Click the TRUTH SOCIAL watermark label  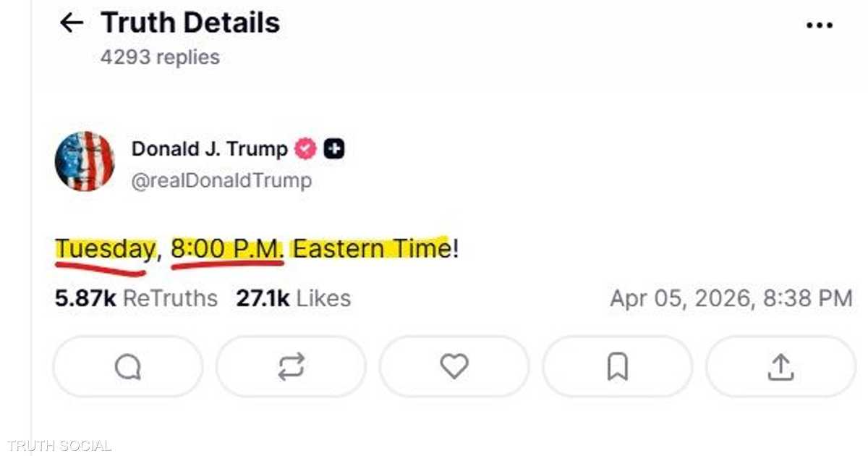(59, 446)
